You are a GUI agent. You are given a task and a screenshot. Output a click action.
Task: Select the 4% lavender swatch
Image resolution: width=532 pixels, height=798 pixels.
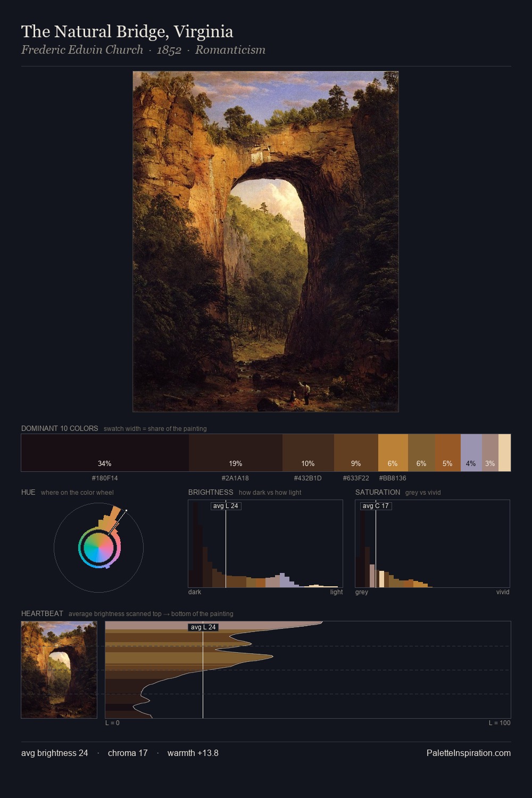click(471, 453)
